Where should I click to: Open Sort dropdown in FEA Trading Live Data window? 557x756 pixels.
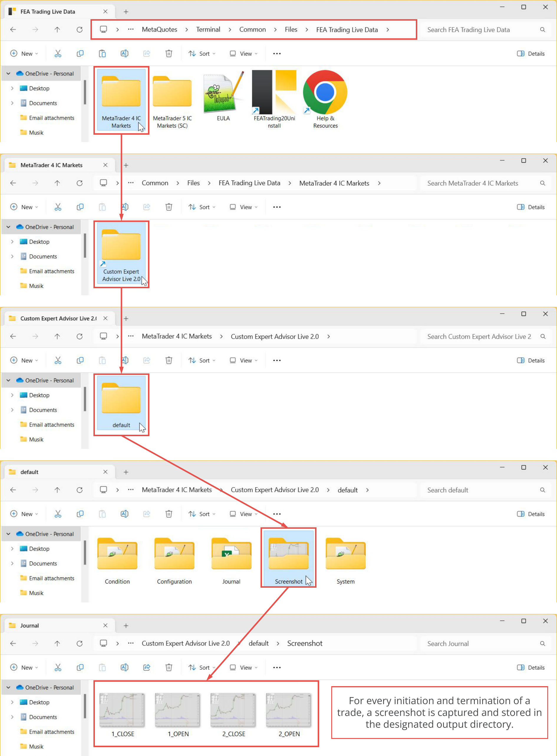coord(202,54)
